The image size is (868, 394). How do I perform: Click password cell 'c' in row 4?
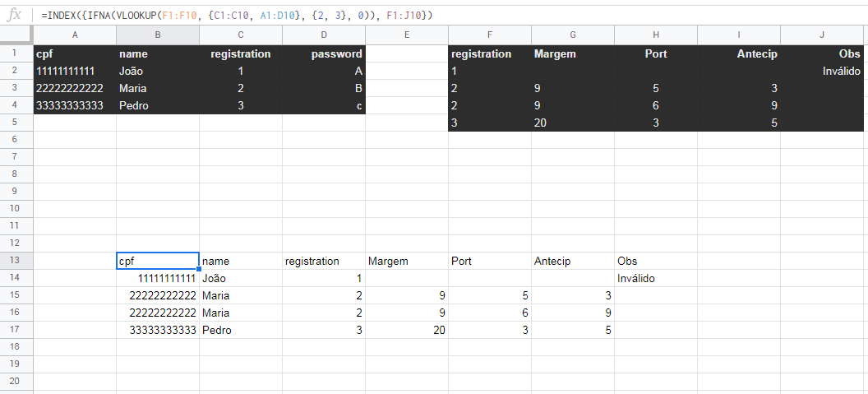coord(324,105)
